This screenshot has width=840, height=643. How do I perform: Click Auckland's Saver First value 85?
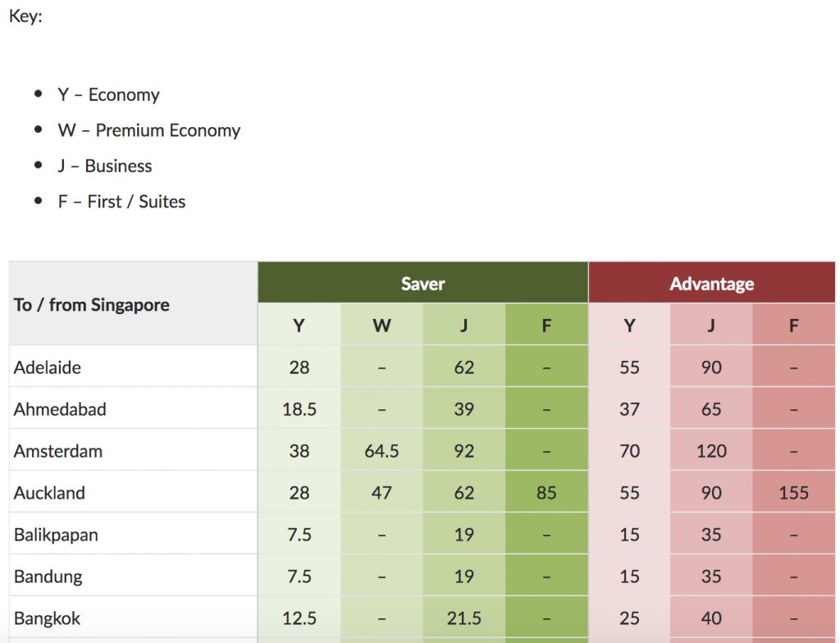click(546, 493)
